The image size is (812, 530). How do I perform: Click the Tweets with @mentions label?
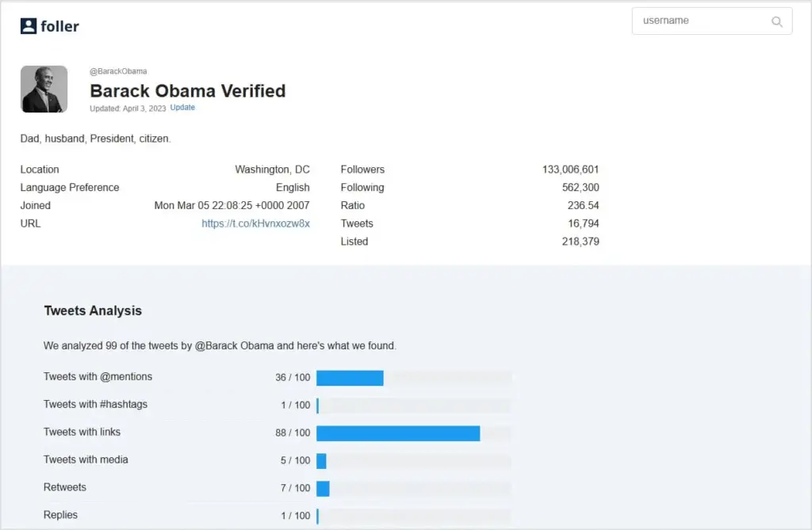[x=98, y=377]
